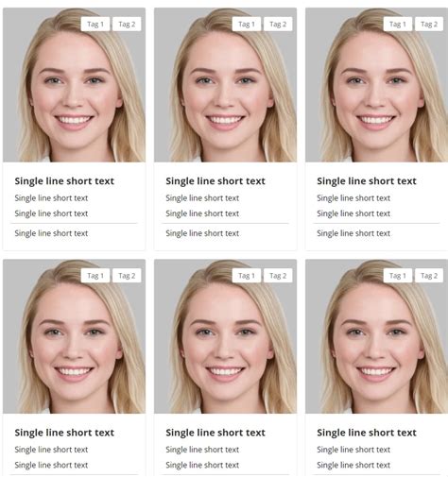The height and width of the screenshot is (477, 448).
Task: Open the top-right card portrait image
Action: (x=376, y=85)
